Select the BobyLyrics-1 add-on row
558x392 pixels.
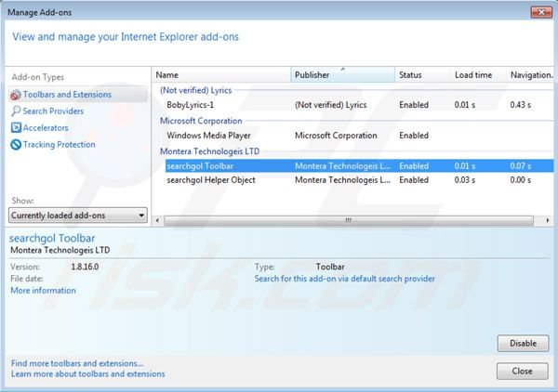359,105
